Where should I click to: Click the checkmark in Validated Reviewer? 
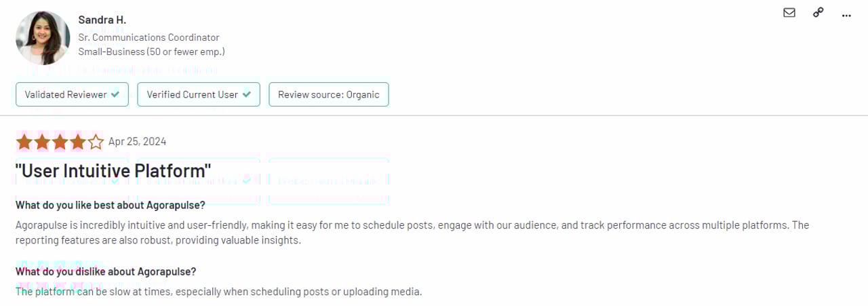(x=115, y=94)
